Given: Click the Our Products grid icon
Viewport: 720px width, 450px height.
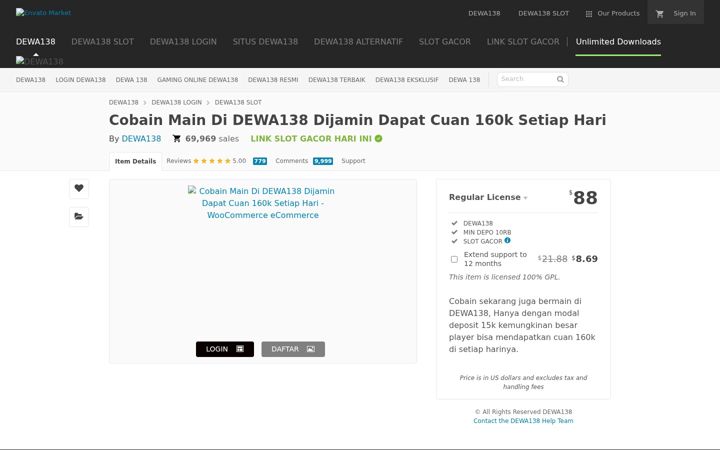Looking at the screenshot, I should (589, 14).
